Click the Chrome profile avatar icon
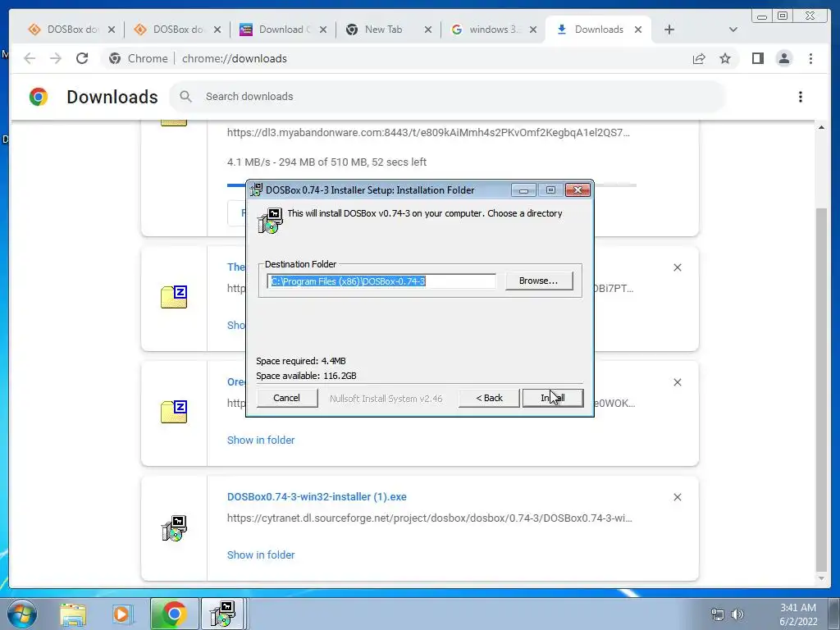 point(783,58)
